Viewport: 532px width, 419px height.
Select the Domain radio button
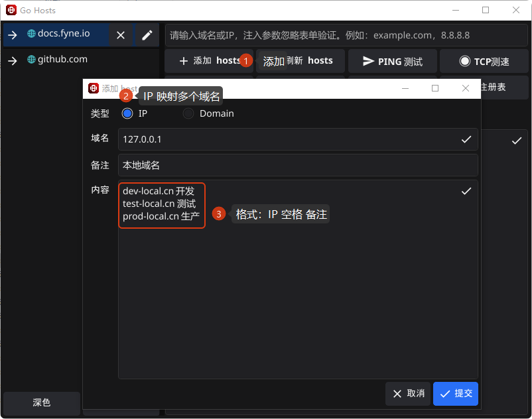188,113
